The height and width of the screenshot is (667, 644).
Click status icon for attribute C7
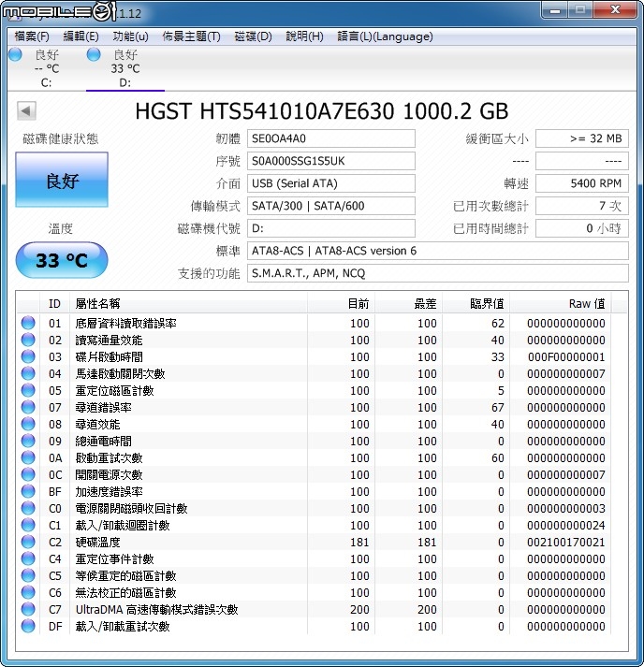pos(28,609)
